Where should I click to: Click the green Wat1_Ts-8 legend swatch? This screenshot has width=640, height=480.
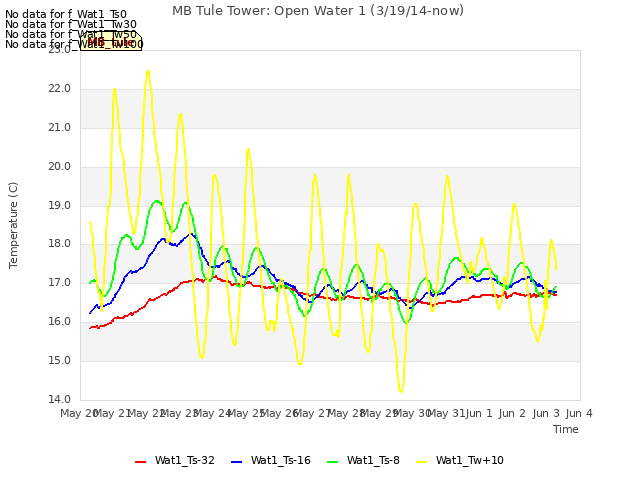tap(333, 462)
